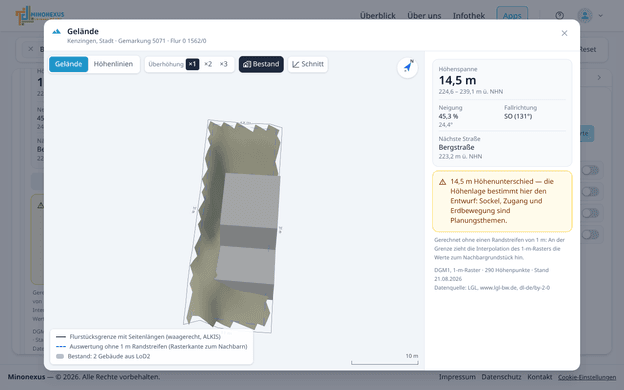Click the help question mark icon in header
The image size is (624, 390).
point(560,16)
